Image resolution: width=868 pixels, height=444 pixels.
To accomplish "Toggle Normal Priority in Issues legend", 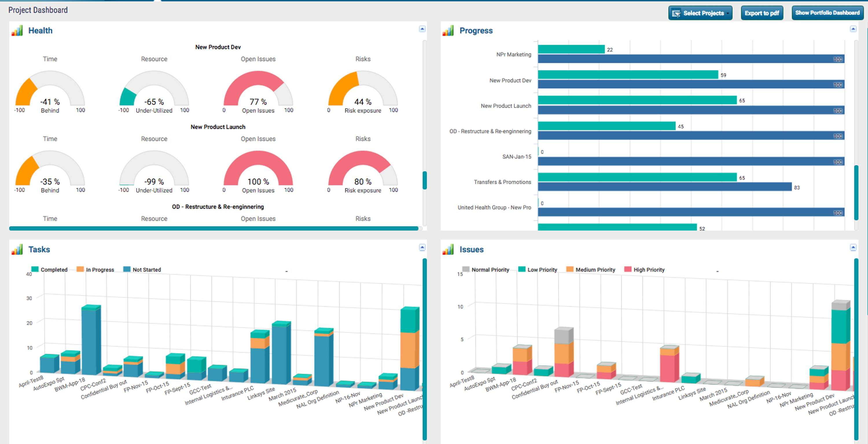I will (486, 270).
